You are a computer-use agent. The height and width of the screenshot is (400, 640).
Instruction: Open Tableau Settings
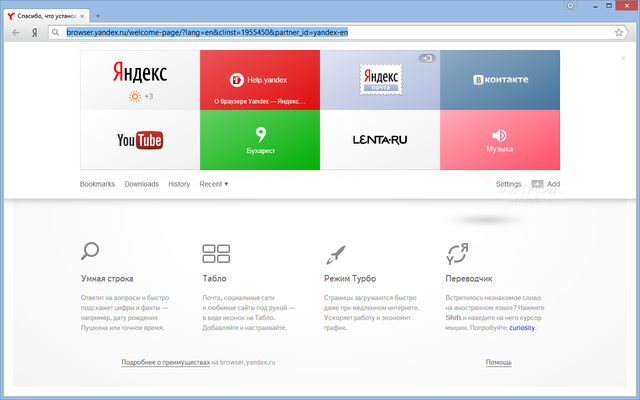509,184
